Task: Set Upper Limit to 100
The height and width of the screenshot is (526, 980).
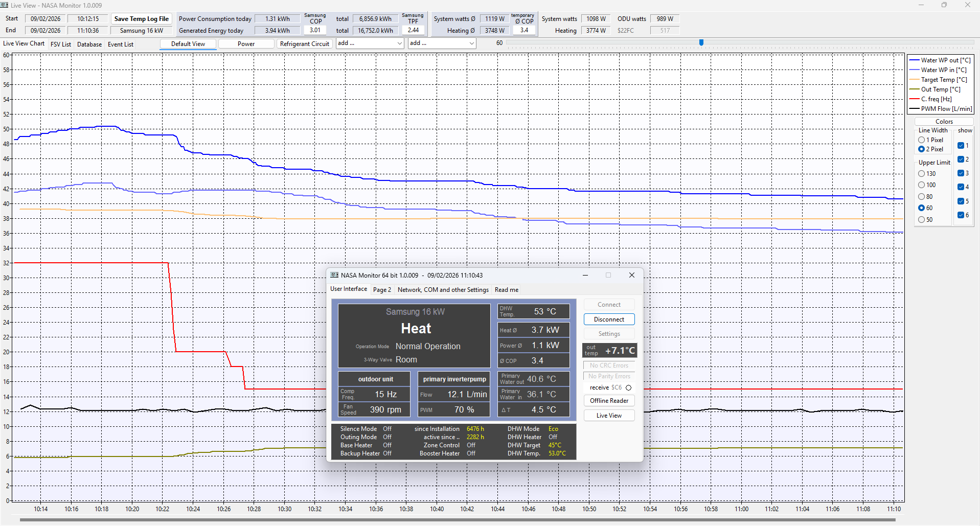Action: click(922, 185)
